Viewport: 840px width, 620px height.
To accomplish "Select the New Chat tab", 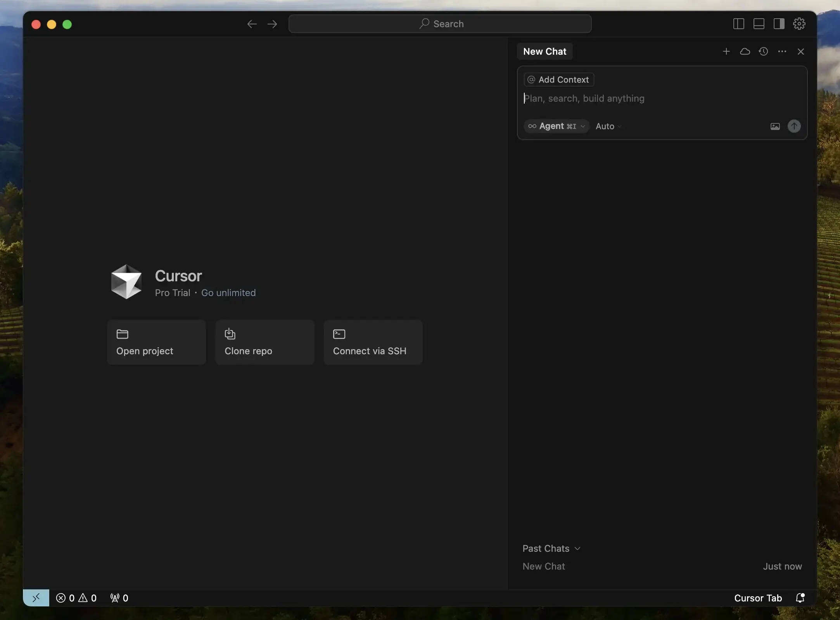I will pos(544,52).
